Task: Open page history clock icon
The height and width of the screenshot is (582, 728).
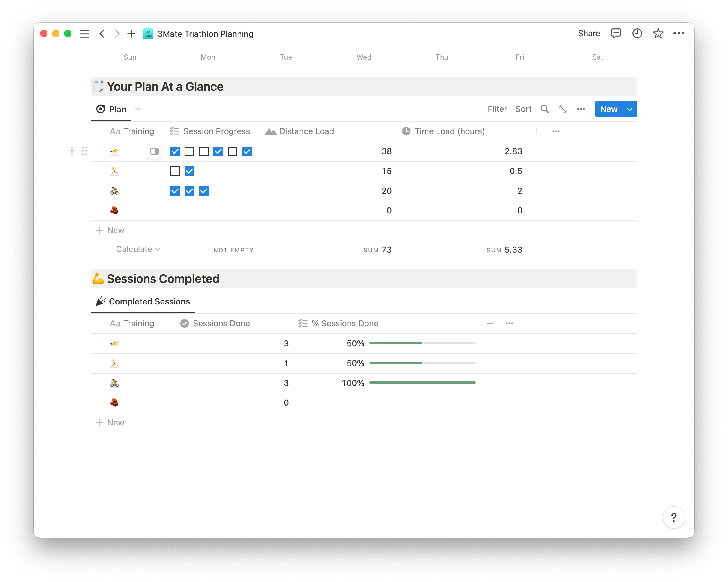Action: coord(637,34)
